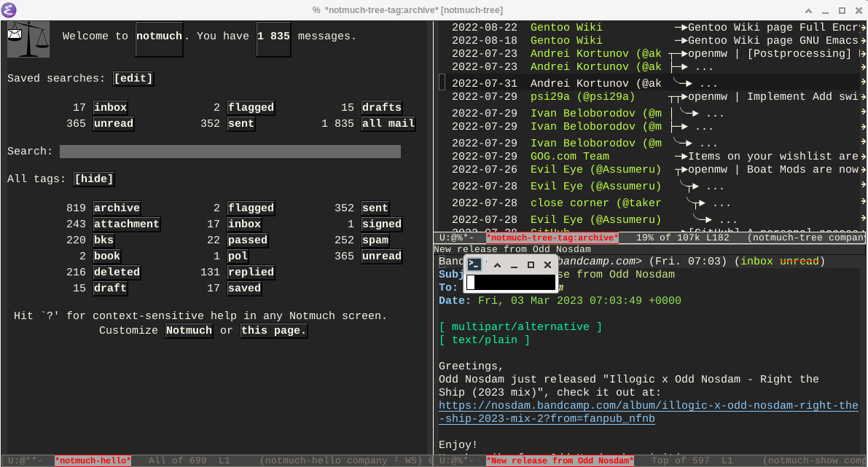Click *New release from Odd Nosdam* mode line buffer
This screenshot has width=868, height=467.
[x=560, y=460]
